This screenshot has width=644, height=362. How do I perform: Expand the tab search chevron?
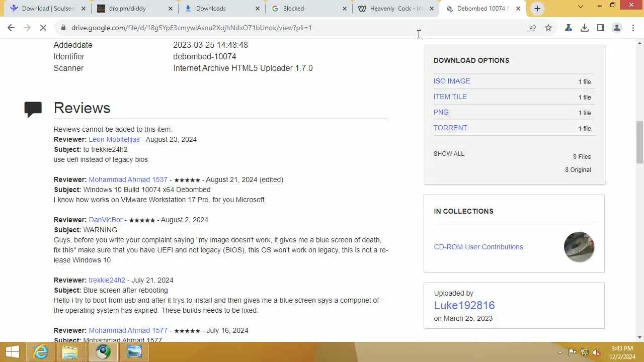[581, 7]
